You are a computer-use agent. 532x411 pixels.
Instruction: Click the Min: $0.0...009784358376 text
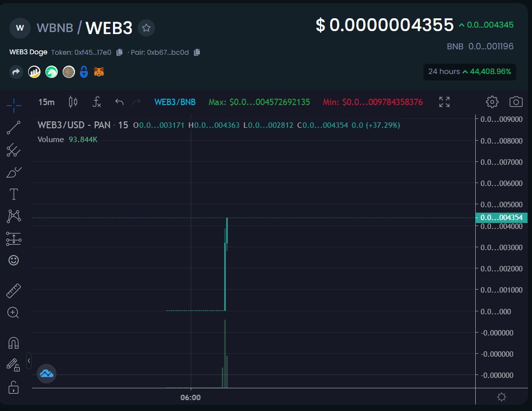click(373, 102)
